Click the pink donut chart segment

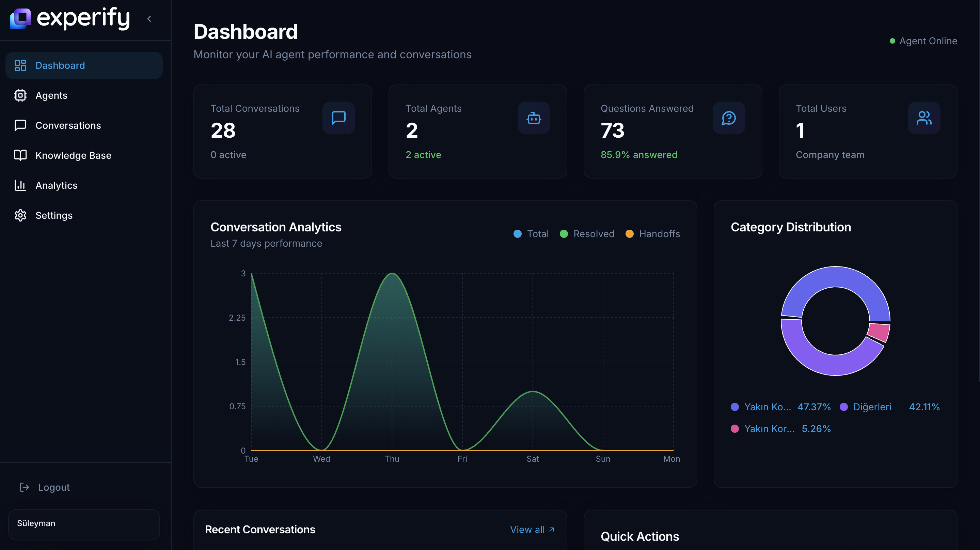coord(880,332)
